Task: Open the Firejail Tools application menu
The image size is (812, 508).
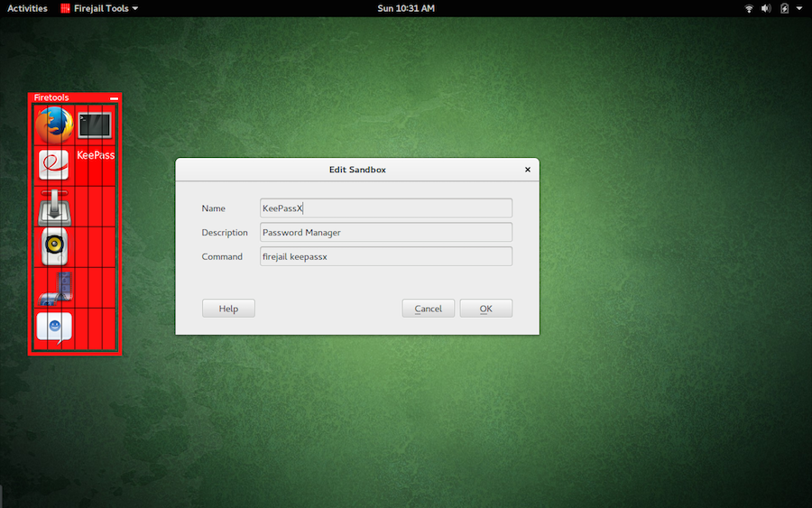Action: pos(99,8)
